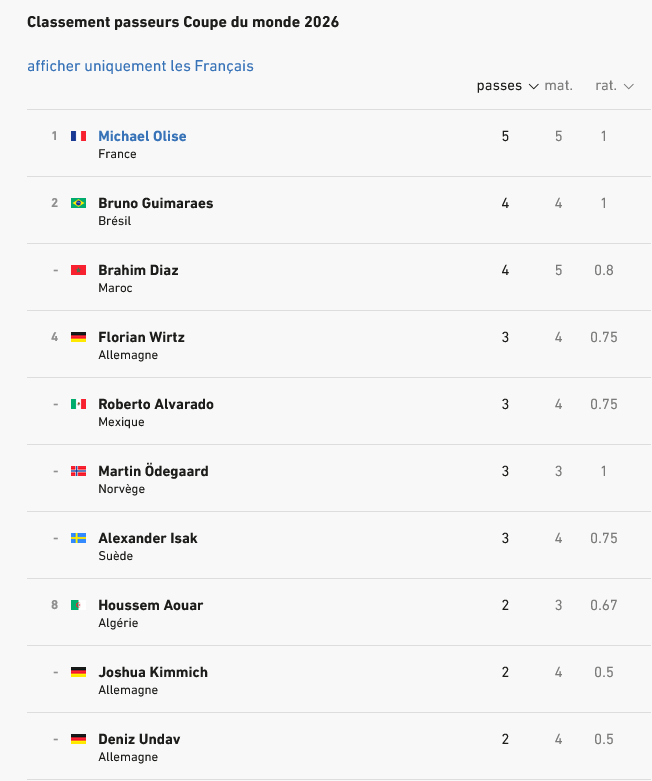Click the mat. column header
652x781 pixels.
(558, 86)
